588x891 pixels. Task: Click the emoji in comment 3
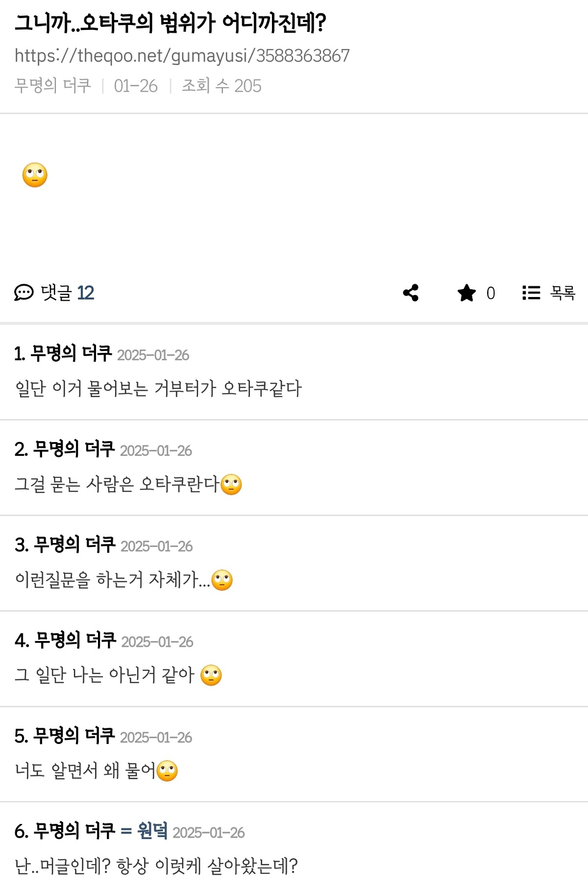222,580
